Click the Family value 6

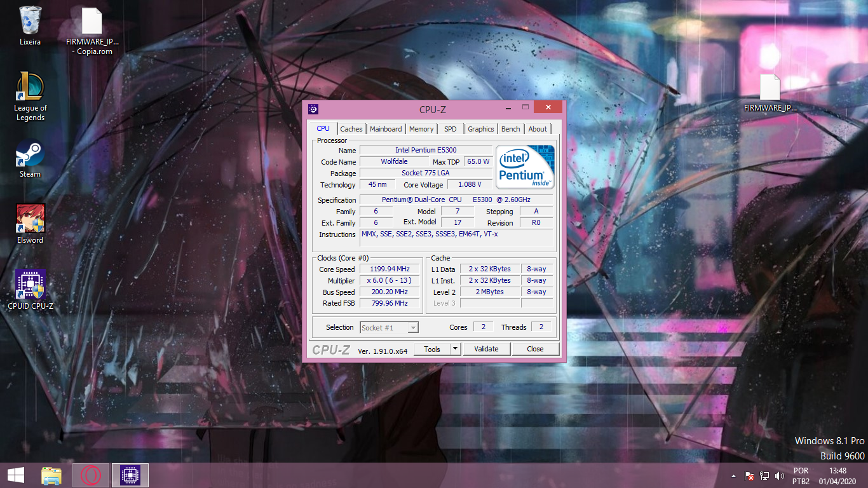click(376, 212)
